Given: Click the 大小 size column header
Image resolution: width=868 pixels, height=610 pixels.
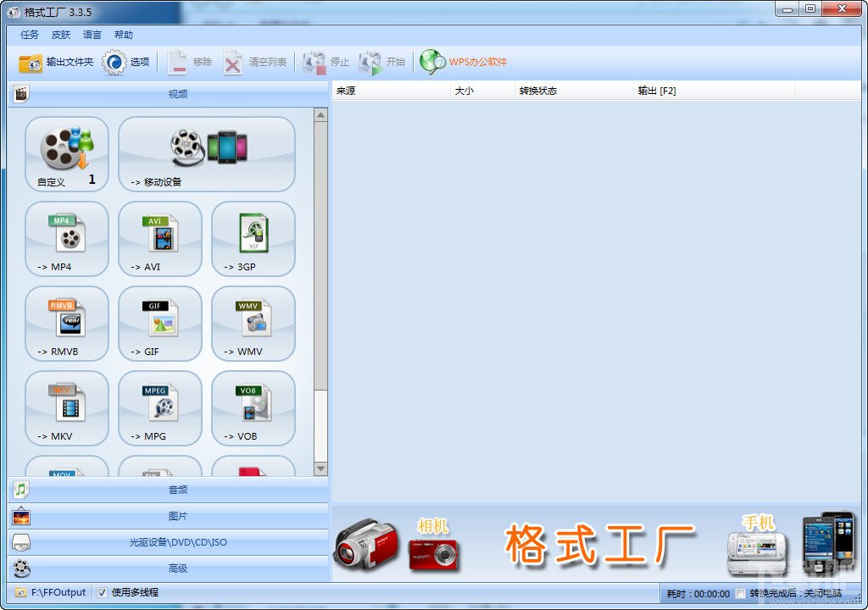Looking at the screenshot, I should tap(482, 91).
